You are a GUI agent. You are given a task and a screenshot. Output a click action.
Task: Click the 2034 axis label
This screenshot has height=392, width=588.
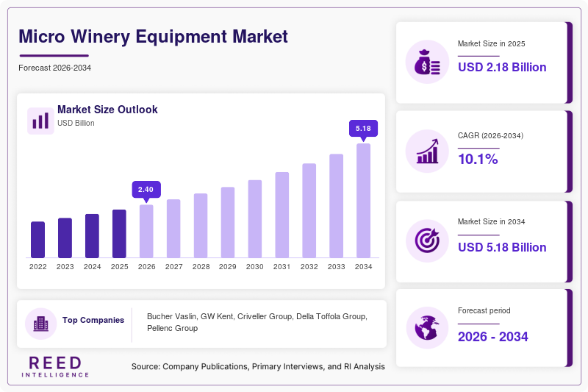363,267
